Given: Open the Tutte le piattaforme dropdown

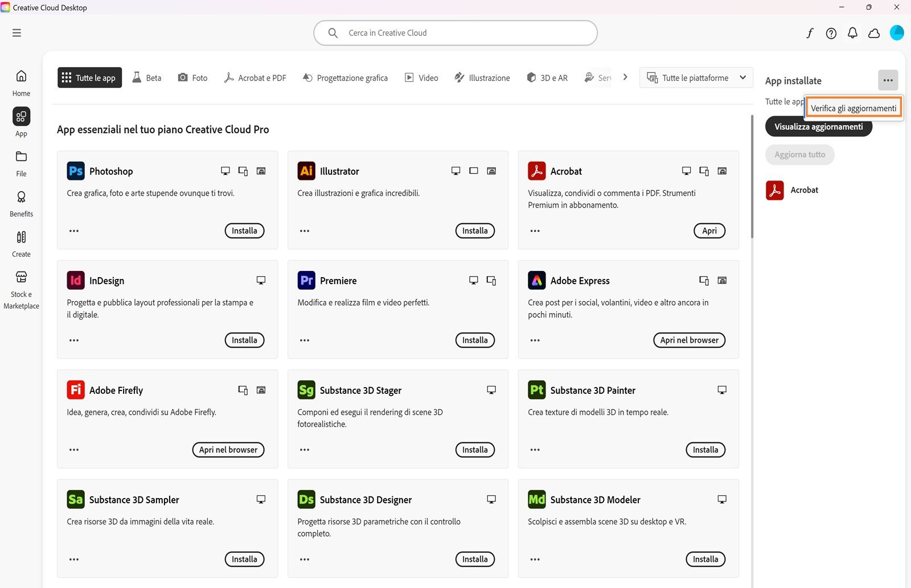Looking at the screenshot, I should [695, 77].
